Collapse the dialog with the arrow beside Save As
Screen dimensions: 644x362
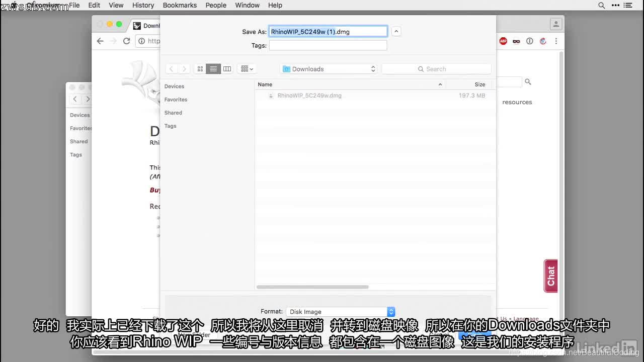[x=396, y=31]
